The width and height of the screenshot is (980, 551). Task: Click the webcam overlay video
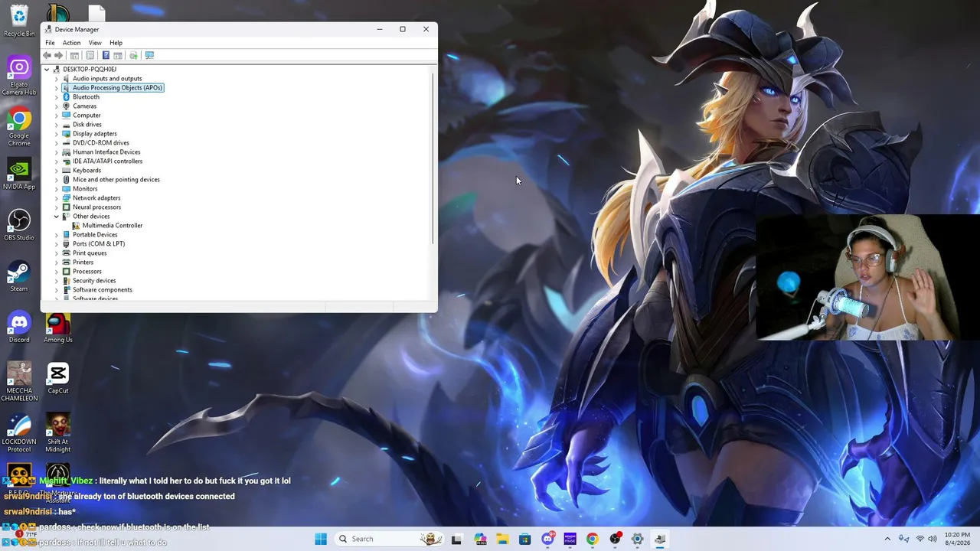click(867, 277)
